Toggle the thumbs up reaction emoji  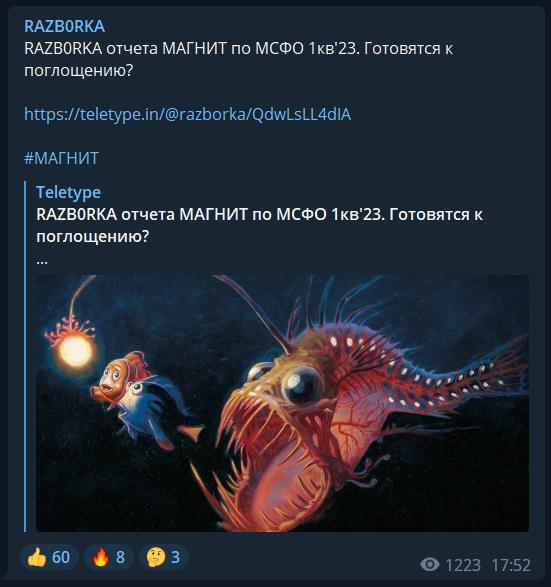coord(37,558)
